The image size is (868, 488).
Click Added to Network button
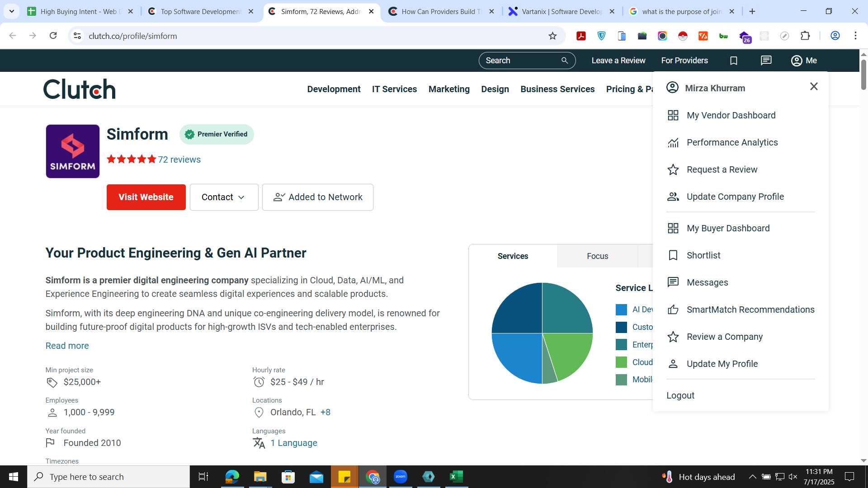[317, 197]
